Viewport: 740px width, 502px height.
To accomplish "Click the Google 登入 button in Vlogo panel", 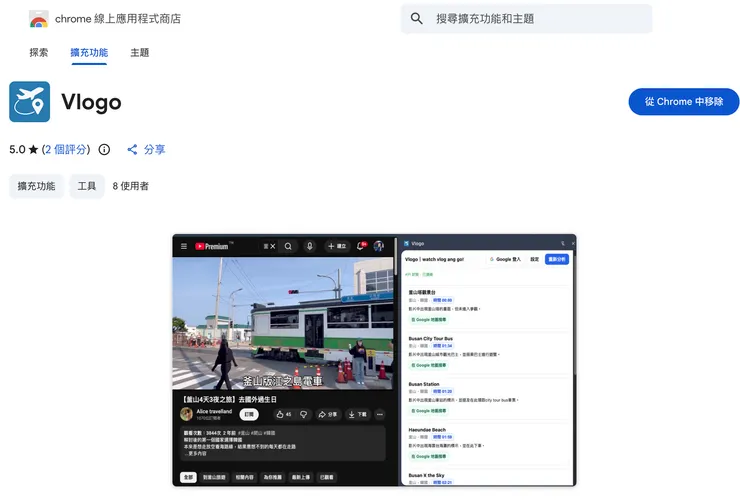I will click(505, 259).
